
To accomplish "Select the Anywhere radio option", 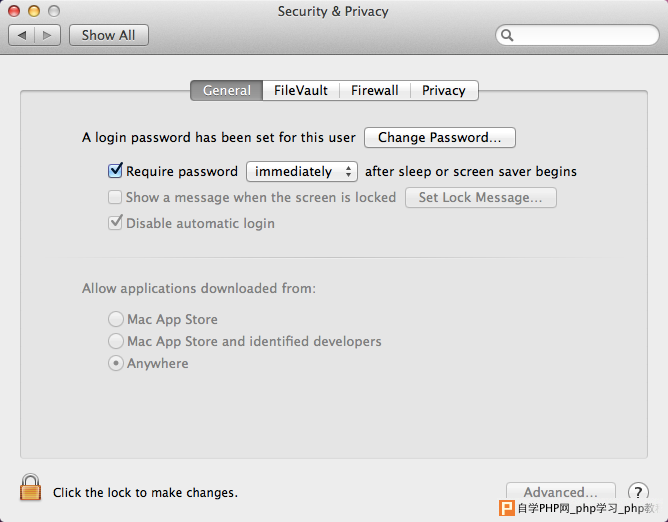I will click(115, 363).
